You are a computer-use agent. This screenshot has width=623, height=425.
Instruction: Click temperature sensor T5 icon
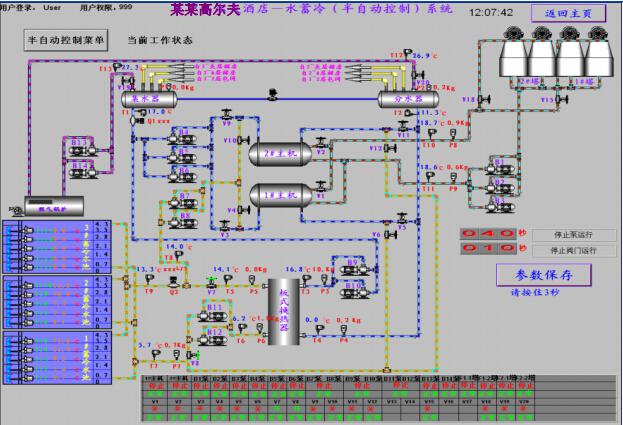pyautogui.click(x=228, y=280)
